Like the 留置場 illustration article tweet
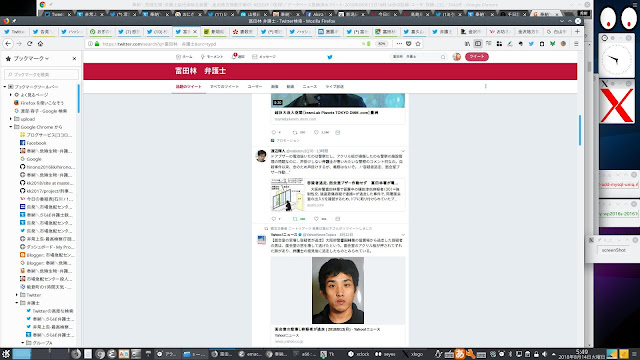640x360 pixels. [x=316, y=219]
